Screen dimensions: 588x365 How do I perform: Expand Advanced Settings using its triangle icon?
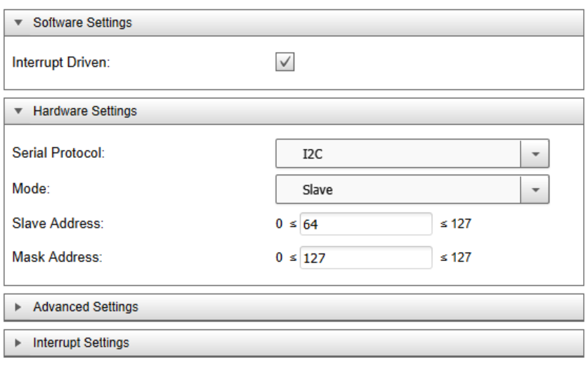tap(19, 307)
